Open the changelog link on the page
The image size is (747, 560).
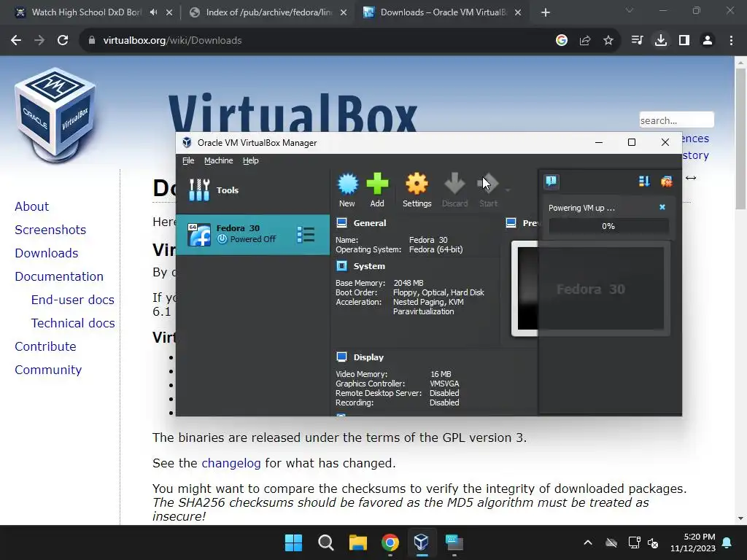pyautogui.click(x=231, y=463)
